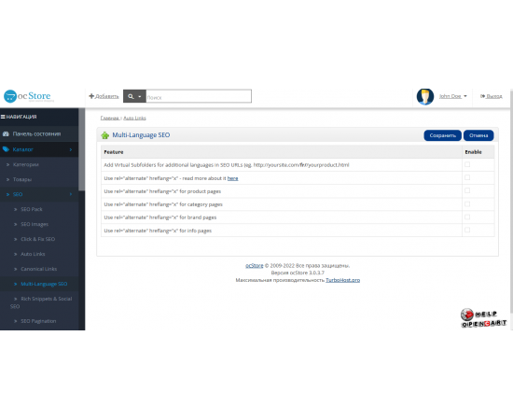Enable hreflang for category pages checkbox

click(x=467, y=204)
